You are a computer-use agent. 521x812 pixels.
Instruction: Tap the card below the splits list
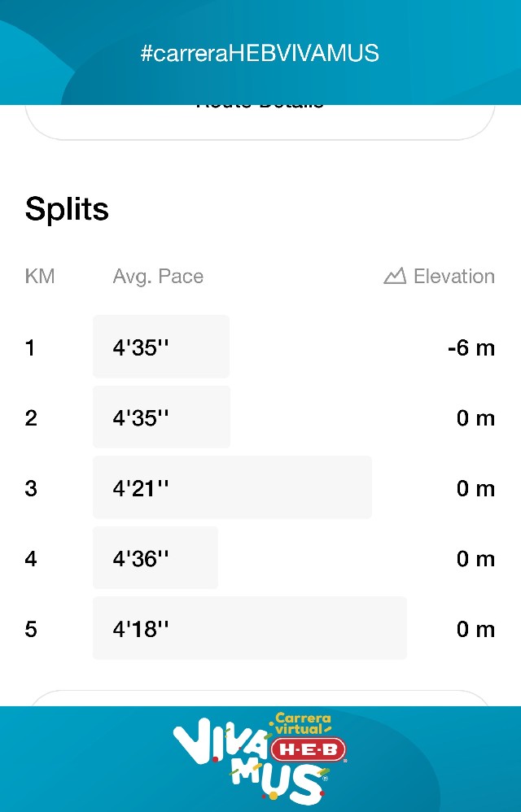click(x=260, y=698)
